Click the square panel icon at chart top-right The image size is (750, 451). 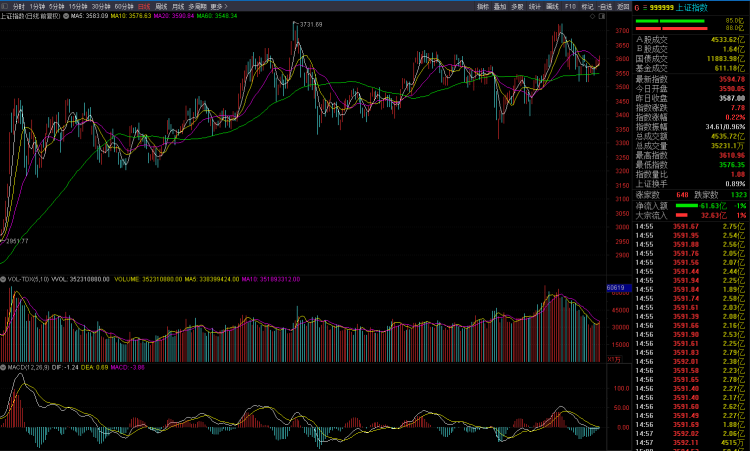[x=603, y=17]
